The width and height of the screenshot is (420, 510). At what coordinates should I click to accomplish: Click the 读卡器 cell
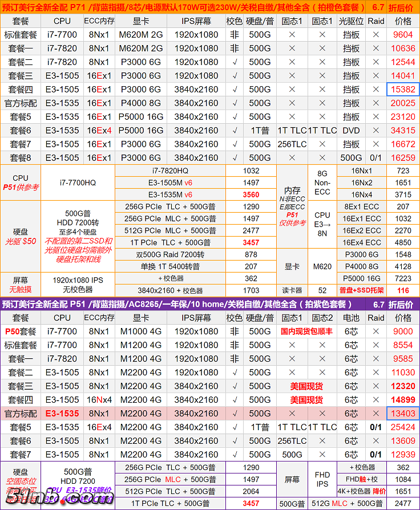292,290
